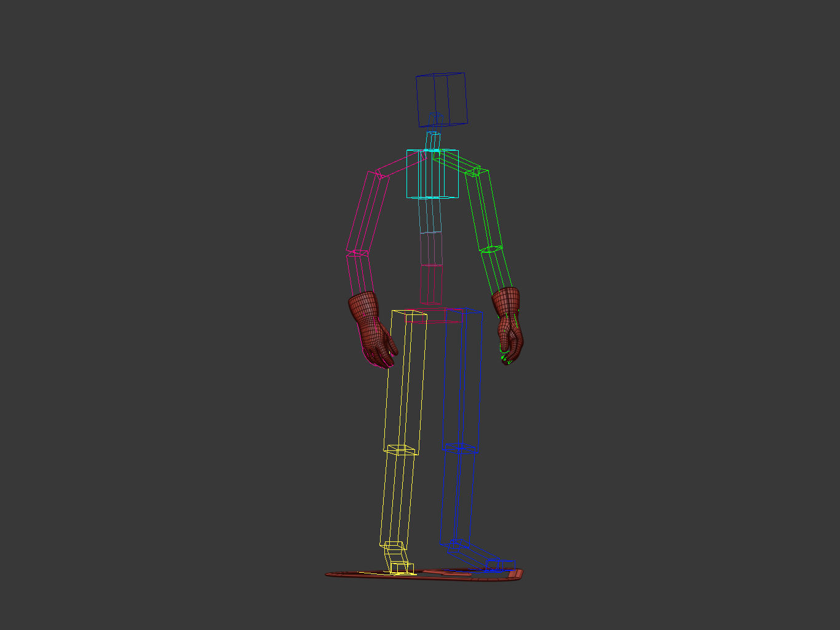The height and width of the screenshot is (630, 840).
Task: Click the hand mesh on magenta arm
Action: pyautogui.click(x=371, y=329)
